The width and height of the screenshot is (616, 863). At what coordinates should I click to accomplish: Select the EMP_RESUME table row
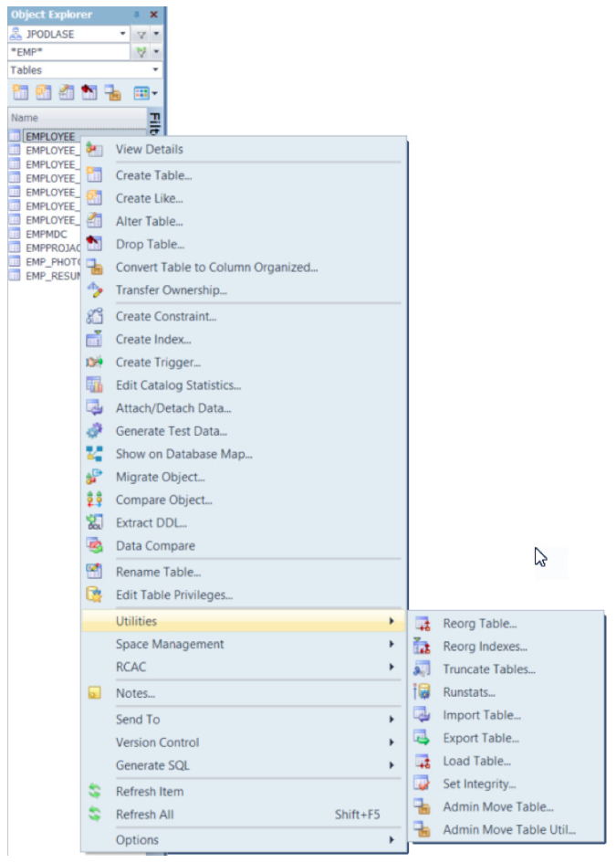[x=45, y=276]
